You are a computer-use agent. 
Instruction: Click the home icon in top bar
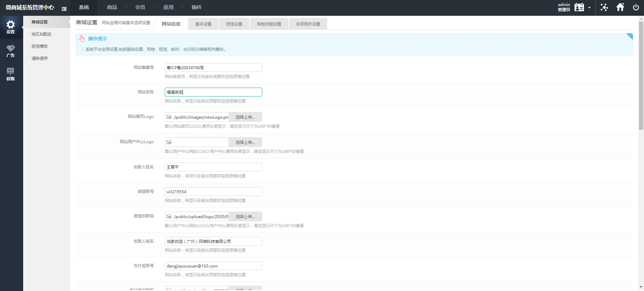(x=620, y=7)
